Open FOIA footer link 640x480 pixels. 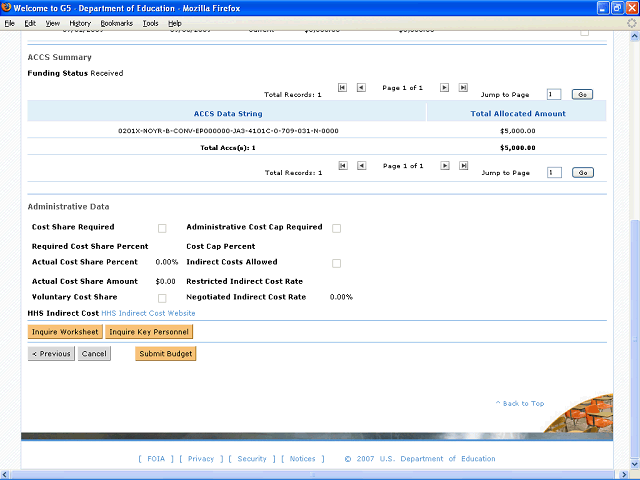tap(156, 458)
